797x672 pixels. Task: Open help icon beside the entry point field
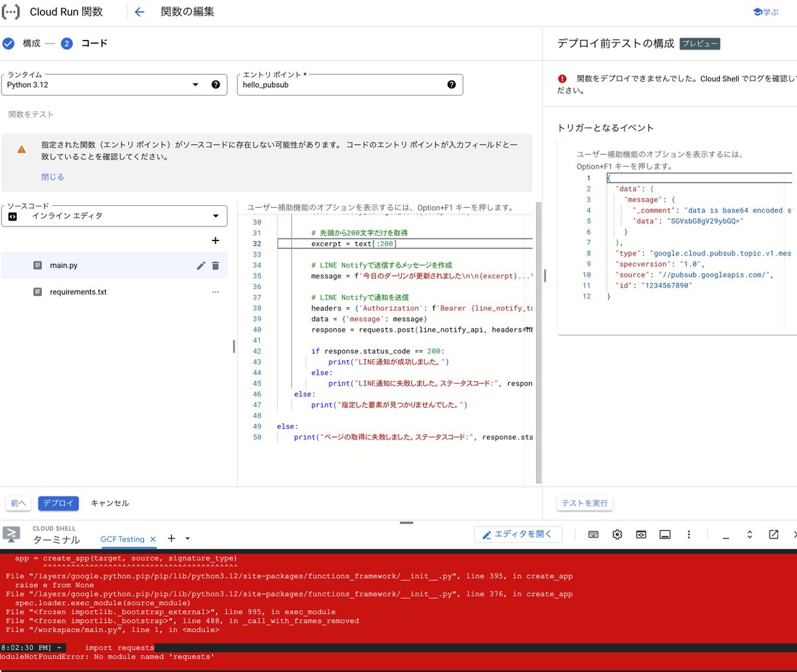tap(452, 85)
